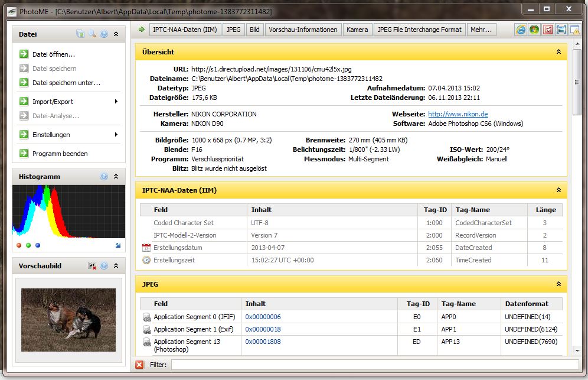This screenshot has width=588, height=380.
Task: Open the Kamera tab
Action: click(357, 30)
